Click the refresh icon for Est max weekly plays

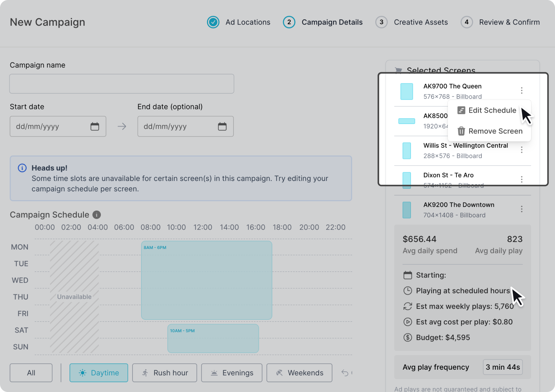tap(408, 306)
